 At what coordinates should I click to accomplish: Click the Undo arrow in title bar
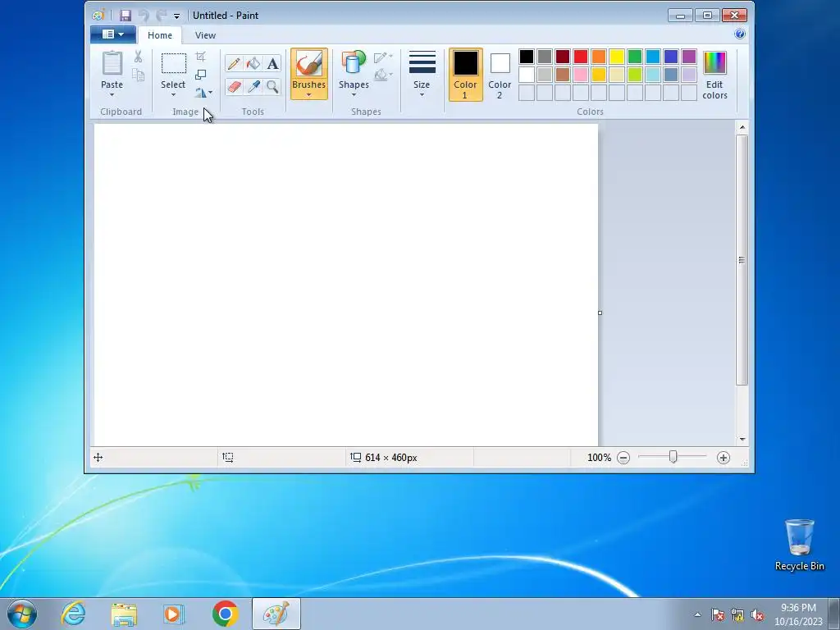[x=144, y=16]
